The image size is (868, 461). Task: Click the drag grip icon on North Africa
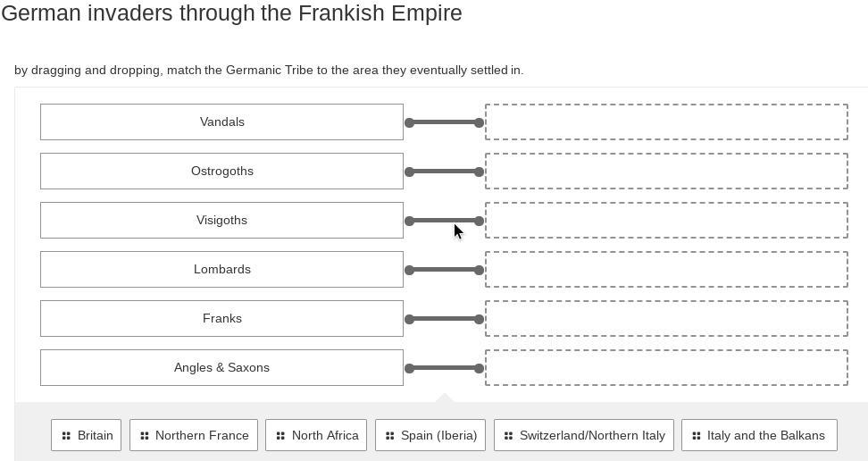point(280,436)
